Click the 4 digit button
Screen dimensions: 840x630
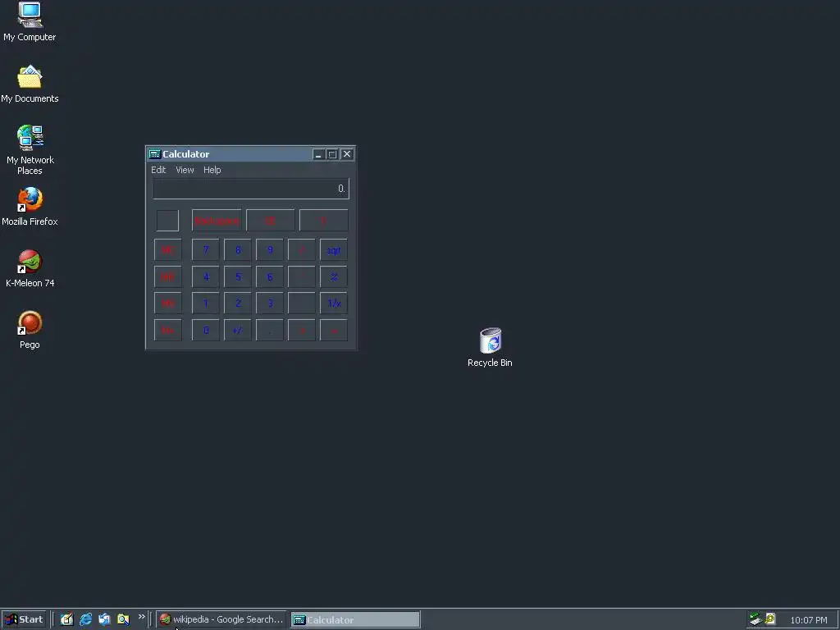coord(206,276)
